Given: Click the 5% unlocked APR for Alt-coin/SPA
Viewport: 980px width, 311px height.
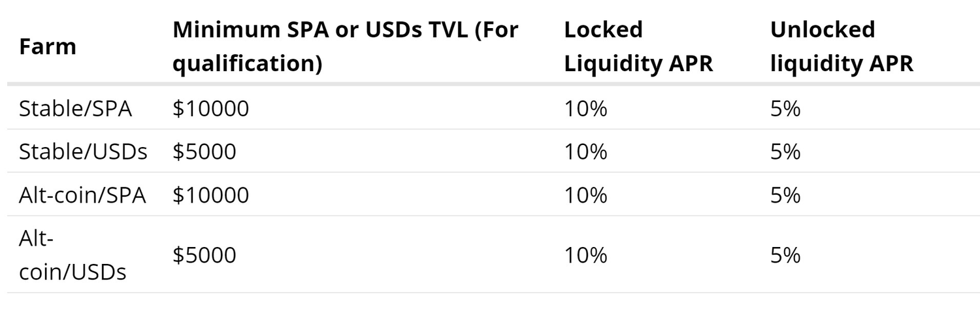Looking at the screenshot, I should coord(785,195).
